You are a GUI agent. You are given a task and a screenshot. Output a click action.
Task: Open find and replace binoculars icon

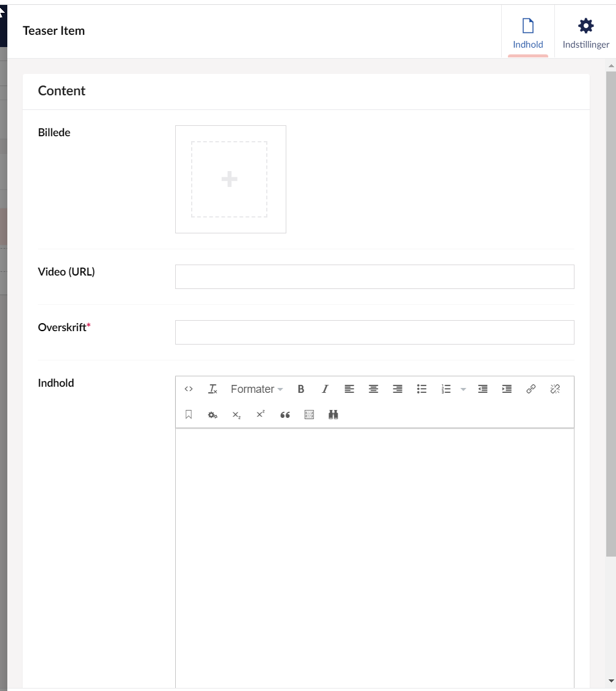coord(333,415)
